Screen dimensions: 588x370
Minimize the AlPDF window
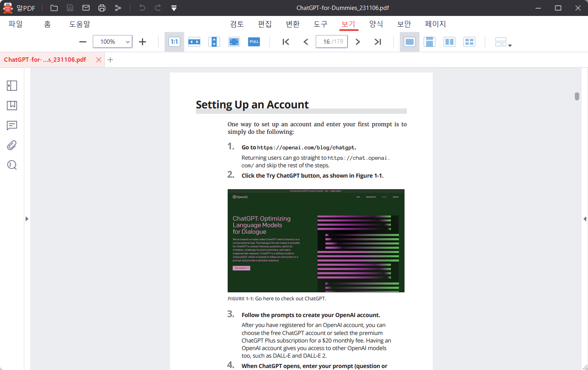[538, 8]
